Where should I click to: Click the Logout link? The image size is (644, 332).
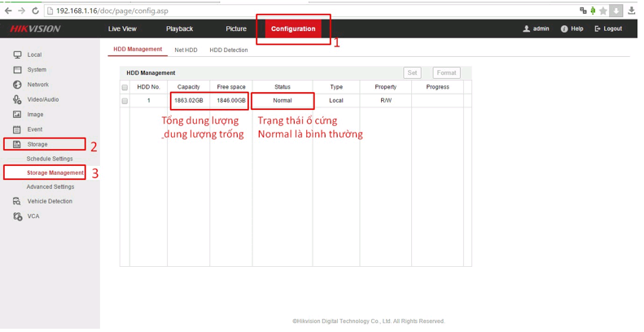[608, 28]
